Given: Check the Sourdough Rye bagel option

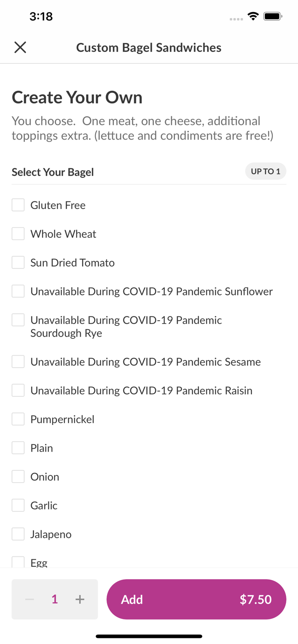Looking at the screenshot, I should coord(18,320).
